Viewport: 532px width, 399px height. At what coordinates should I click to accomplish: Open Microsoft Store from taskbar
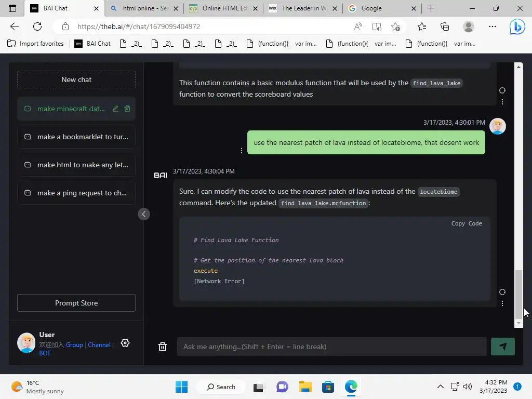[x=328, y=387]
